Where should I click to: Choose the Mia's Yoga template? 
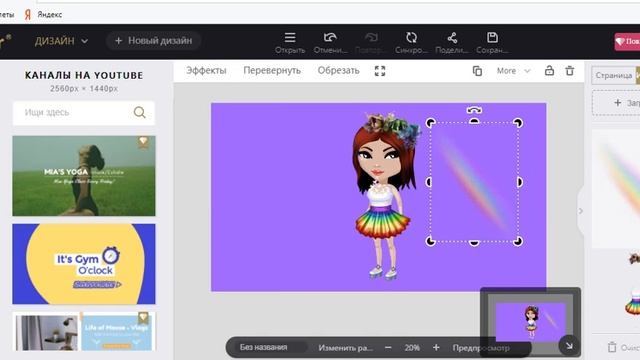click(x=84, y=176)
